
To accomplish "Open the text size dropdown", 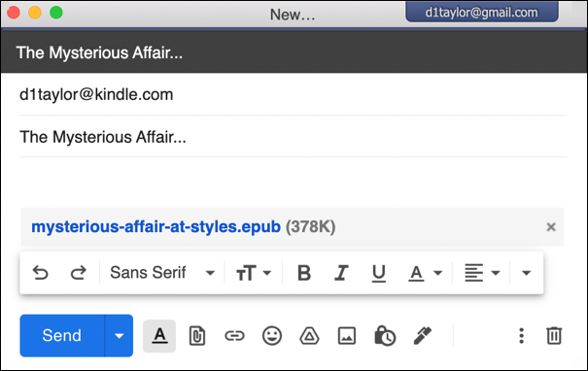I will click(254, 273).
